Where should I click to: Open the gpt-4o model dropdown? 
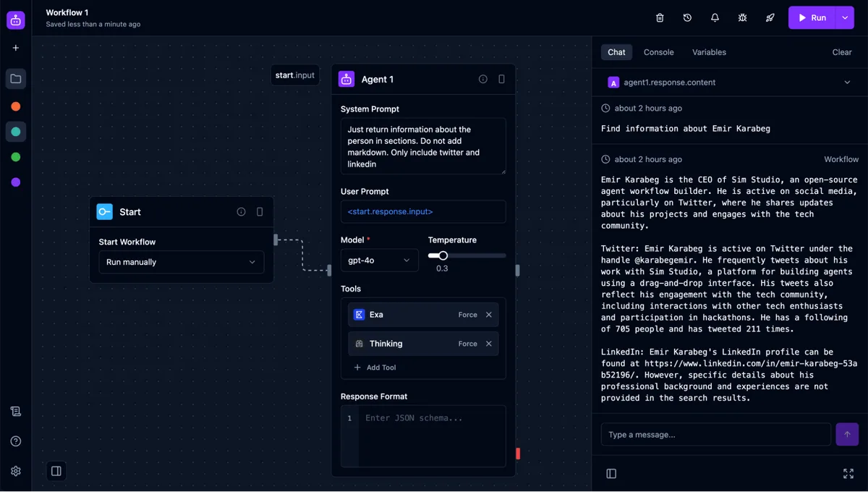379,260
